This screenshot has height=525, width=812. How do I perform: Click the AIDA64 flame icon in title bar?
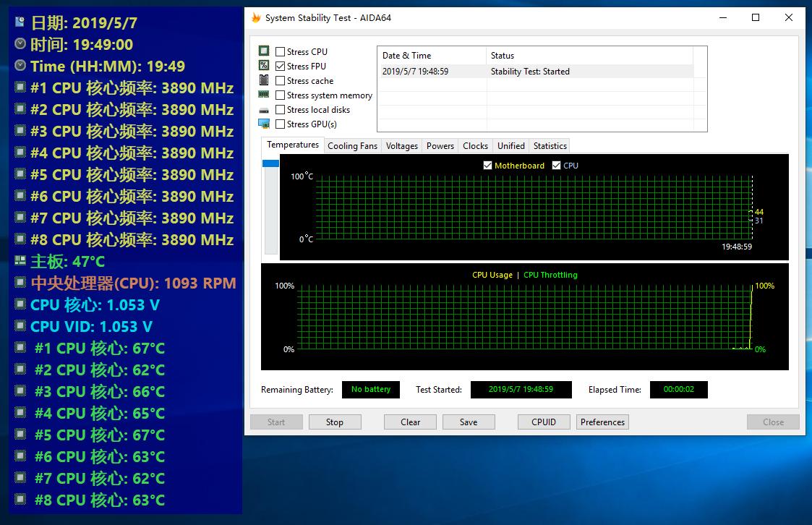tap(256, 17)
